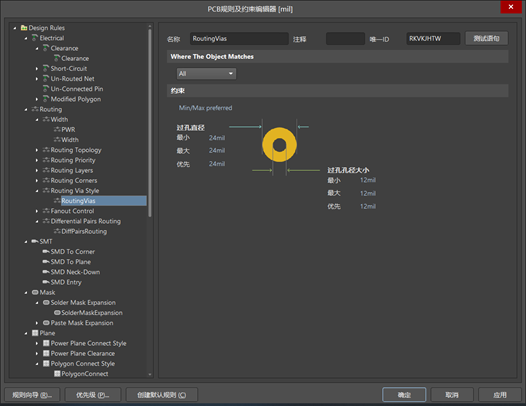This screenshot has width=526, height=406.
Task: Click the Electrical category icon
Action: (x=35, y=38)
